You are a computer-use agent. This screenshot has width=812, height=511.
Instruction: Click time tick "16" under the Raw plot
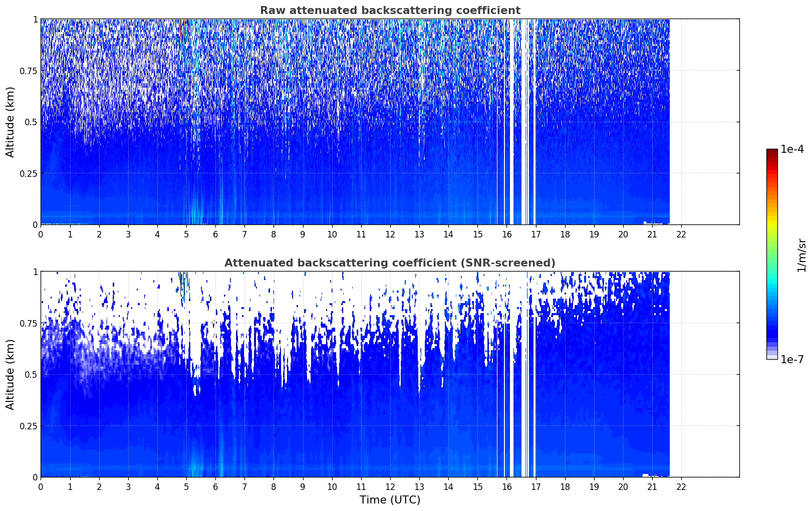tap(506, 234)
